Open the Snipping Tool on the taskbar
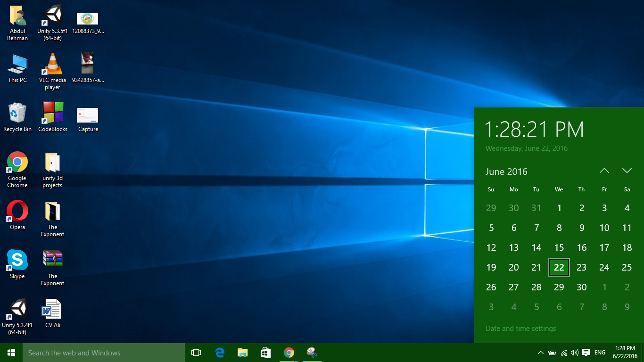The width and height of the screenshot is (644, 362). [312, 352]
